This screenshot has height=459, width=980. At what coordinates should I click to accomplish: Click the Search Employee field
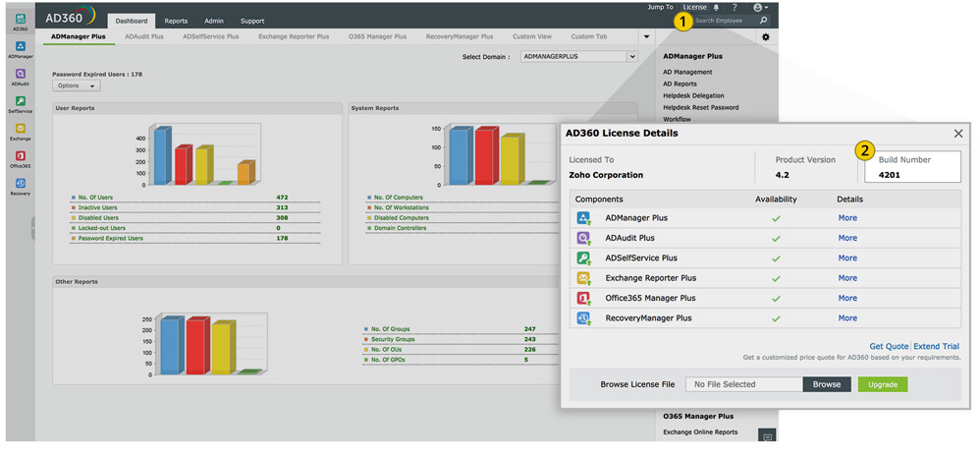pyautogui.click(x=725, y=21)
